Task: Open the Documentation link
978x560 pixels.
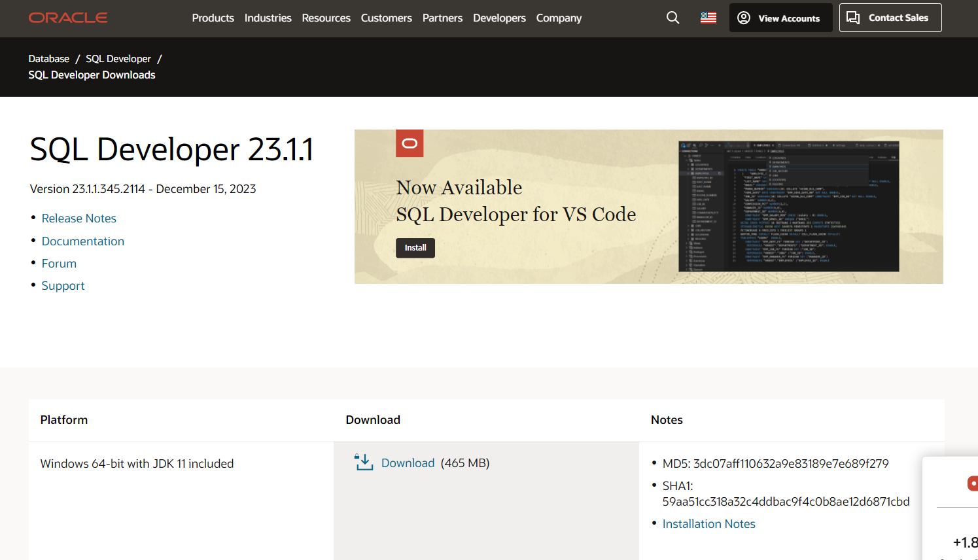Action: point(83,241)
